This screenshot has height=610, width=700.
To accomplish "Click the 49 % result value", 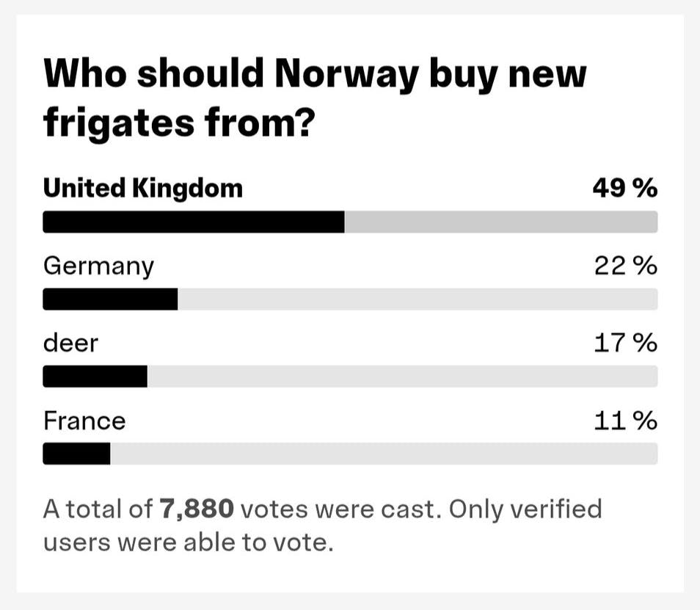I will [x=624, y=189].
